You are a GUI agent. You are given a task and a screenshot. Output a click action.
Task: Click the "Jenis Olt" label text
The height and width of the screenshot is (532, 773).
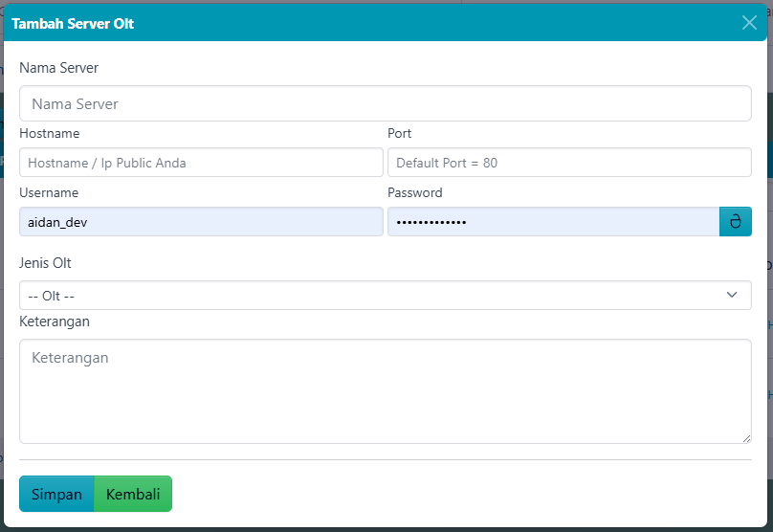click(x=45, y=263)
